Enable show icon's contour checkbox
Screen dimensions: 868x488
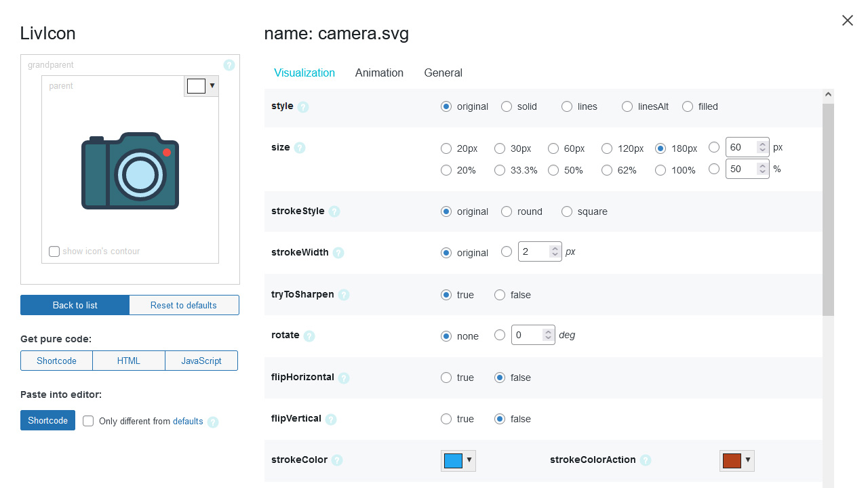54,251
